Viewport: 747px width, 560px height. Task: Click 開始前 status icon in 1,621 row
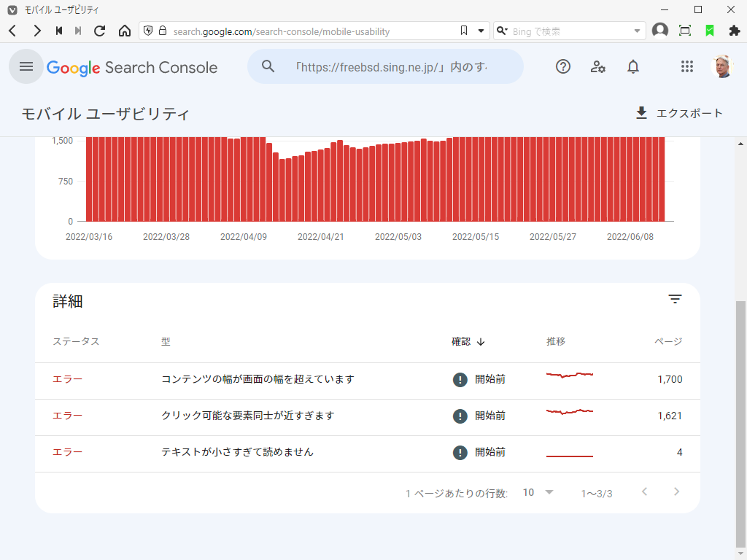pyautogui.click(x=460, y=416)
